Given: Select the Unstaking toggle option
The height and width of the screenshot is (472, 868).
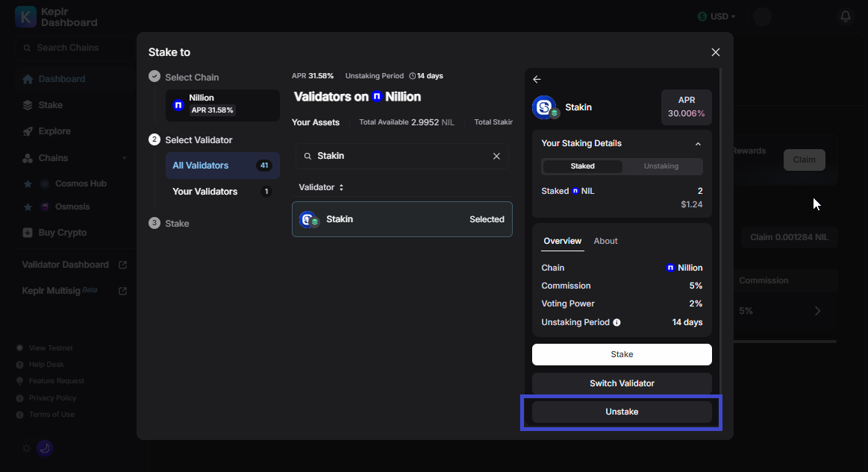Looking at the screenshot, I should [x=661, y=166].
